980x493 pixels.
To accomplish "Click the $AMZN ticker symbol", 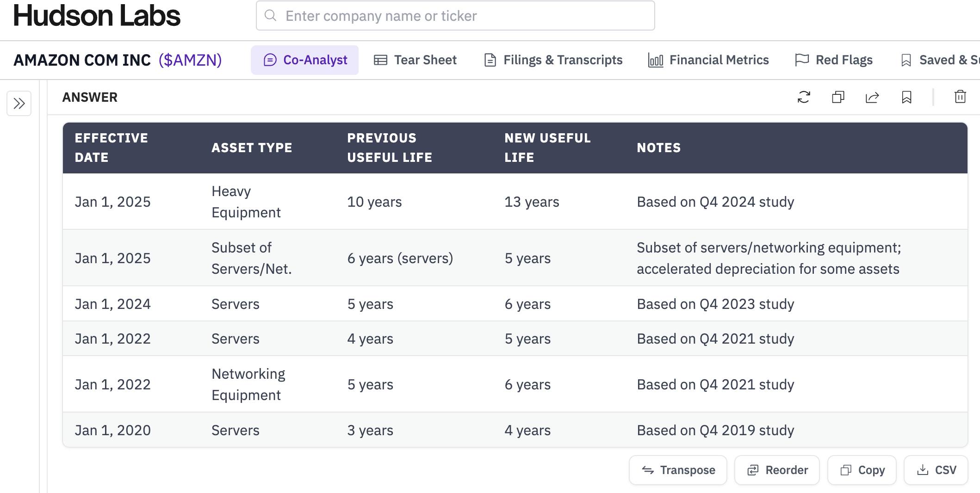I will tap(190, 60).
